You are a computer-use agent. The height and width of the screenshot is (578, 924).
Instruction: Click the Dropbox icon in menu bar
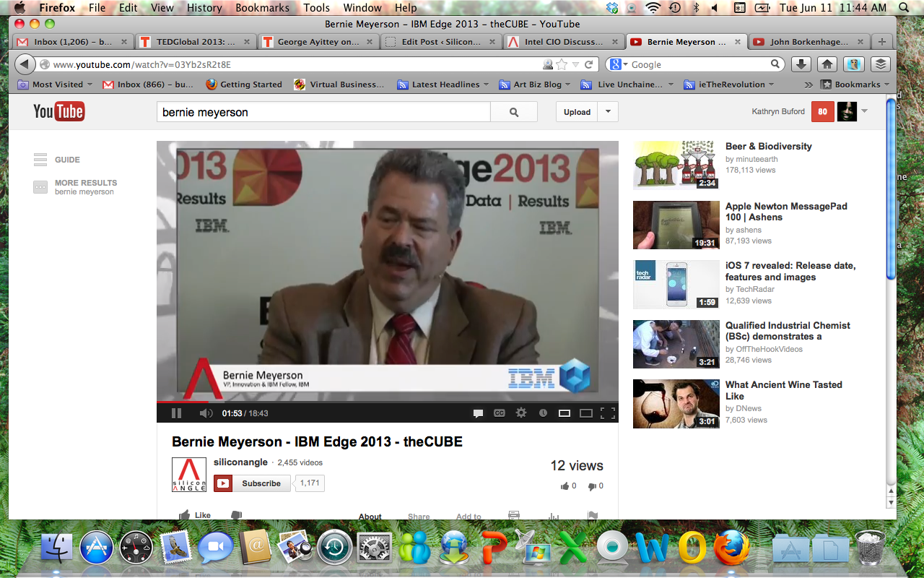point(612,8)
